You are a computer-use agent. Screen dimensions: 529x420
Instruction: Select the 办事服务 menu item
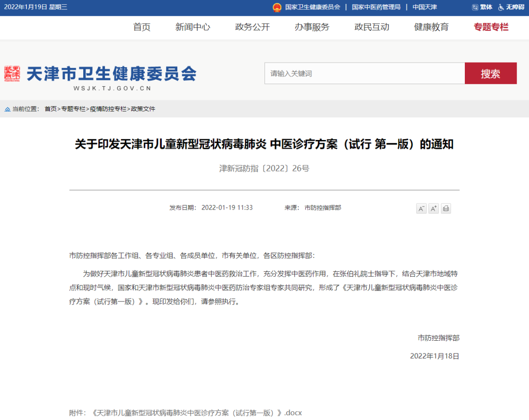[312, 27]
